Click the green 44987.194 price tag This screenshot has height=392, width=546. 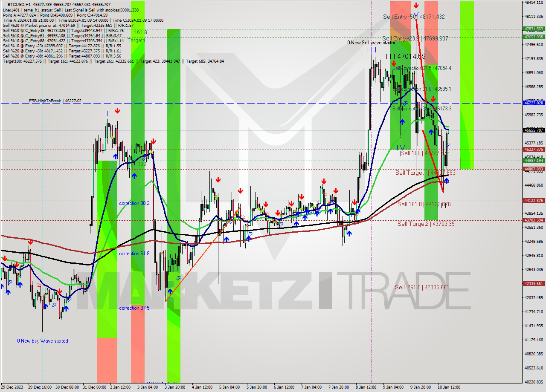(x=534, y=160)
